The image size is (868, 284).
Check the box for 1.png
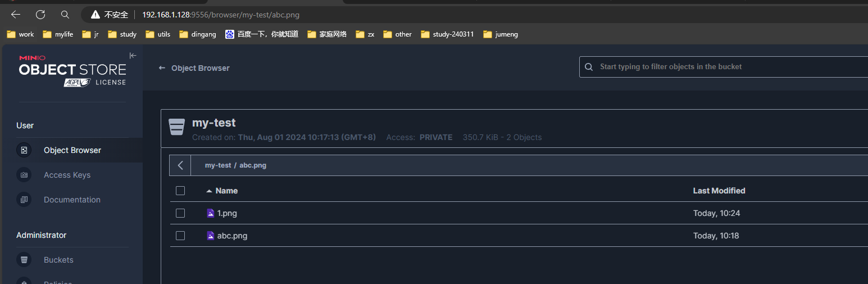click(x=180, y=213)
